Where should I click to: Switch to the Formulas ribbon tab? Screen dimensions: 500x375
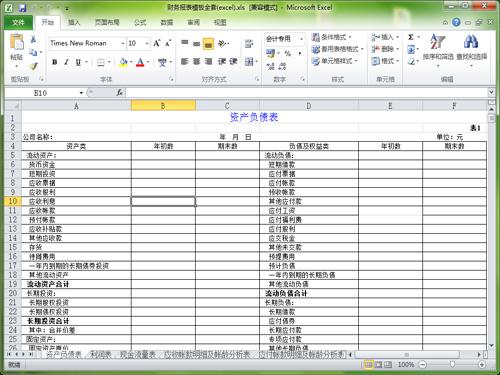(140, 22)
